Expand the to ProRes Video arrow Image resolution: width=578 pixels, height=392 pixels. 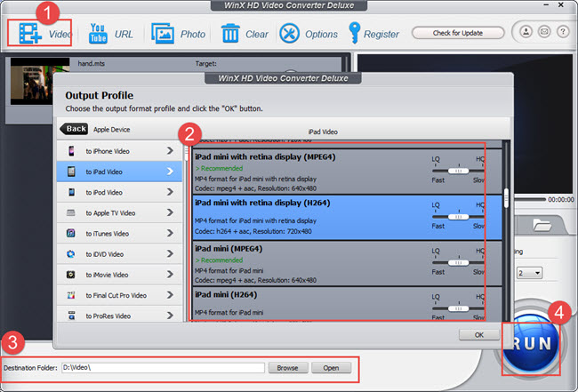(170, 316)
